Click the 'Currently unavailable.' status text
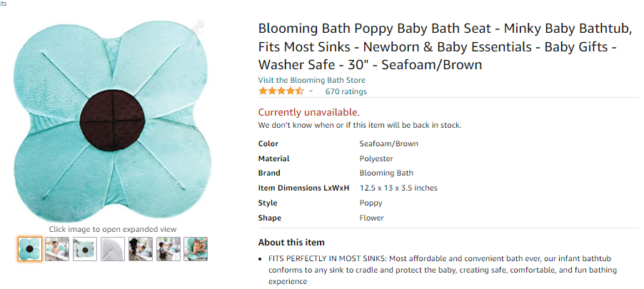The width and height of the screenshot is (644, 289). tap(308, 112)
